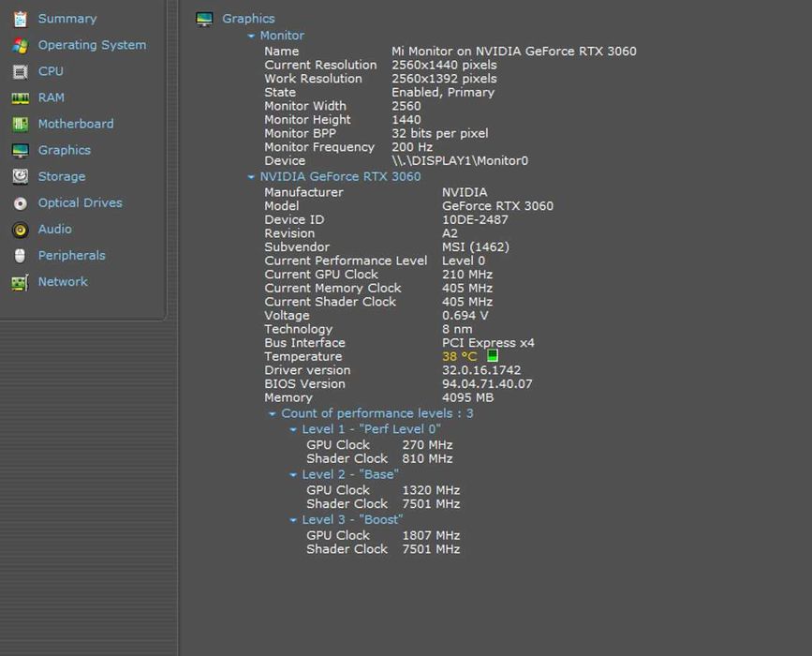Select the Peripherals sidebar label
Image resolution: width=812 pixels, height=656 pixels.
[x=71, y=256]
